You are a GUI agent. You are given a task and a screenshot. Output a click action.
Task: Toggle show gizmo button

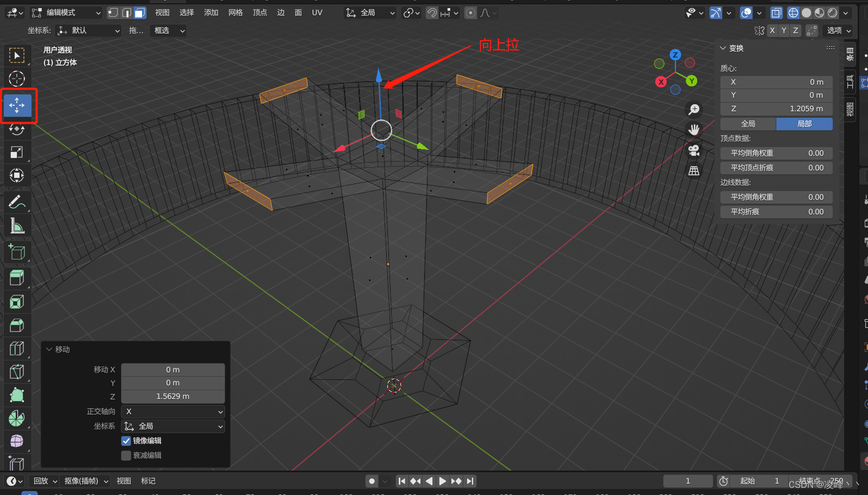716,12
